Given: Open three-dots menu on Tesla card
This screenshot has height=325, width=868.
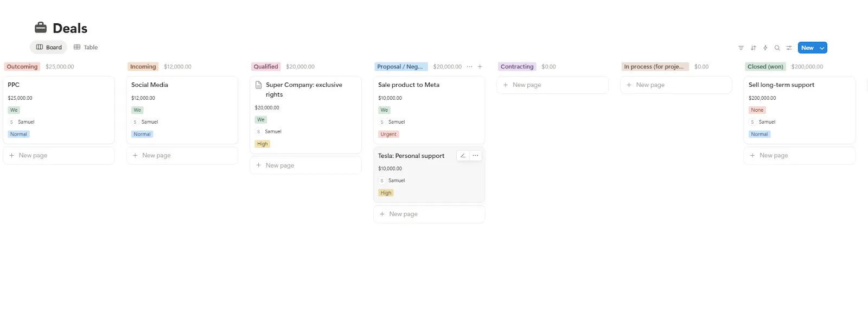Looking at the screenshot, I should [x=475, y=156].
